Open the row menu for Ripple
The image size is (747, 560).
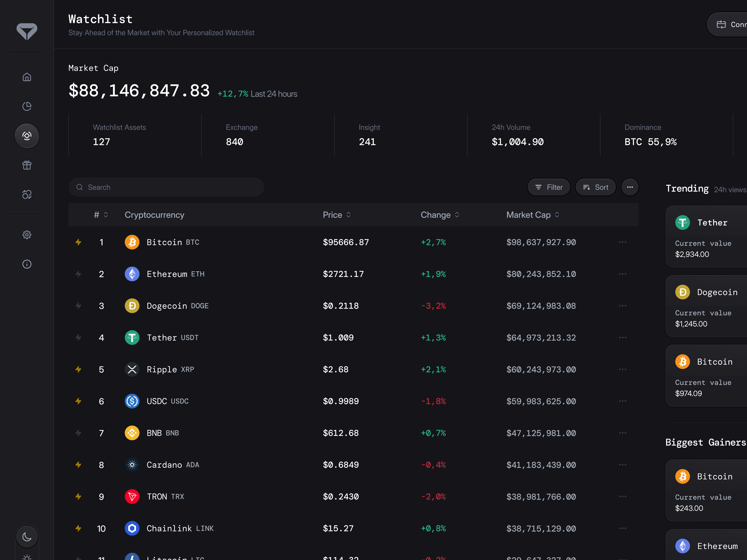(x=622, y=369)
